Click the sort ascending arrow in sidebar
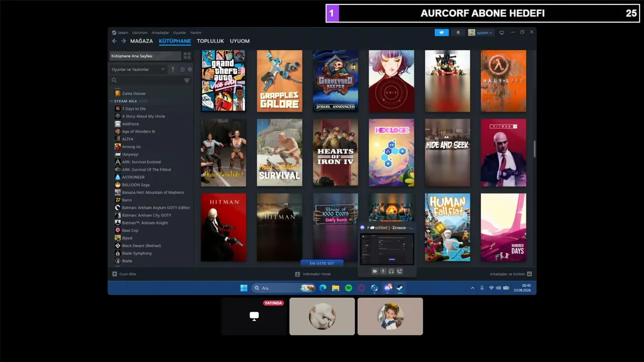This screenshot has height=362, width=644. pyautogui.click(x=173, y=69)
